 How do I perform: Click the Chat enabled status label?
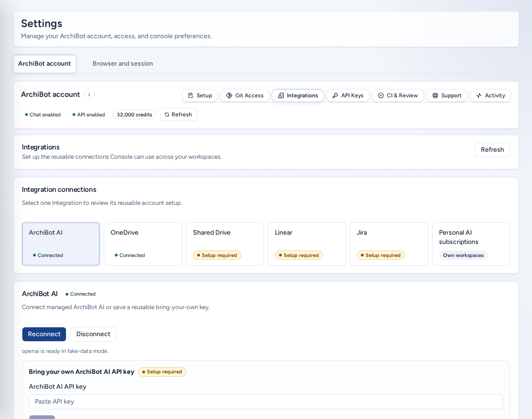(43, 115)
